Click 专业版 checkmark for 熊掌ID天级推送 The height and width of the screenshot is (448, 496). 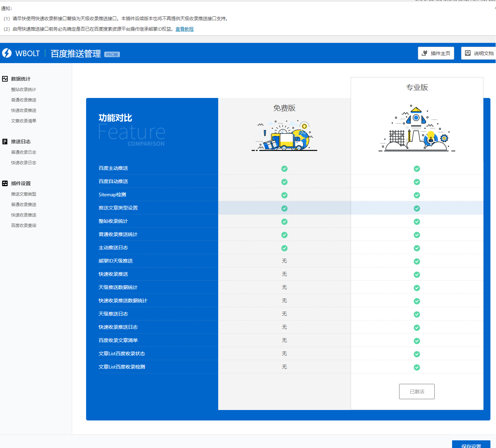417,261
